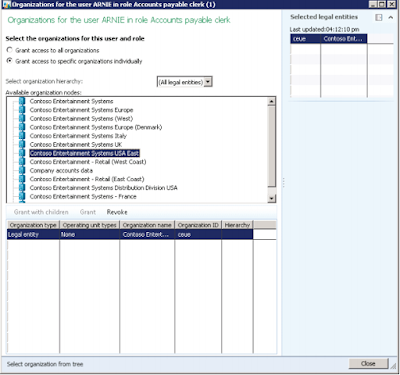Viewport: 400px width, 375px height.
Task: Select Contoso Entertainment - Retail (West Coast)
Action: click(x=88, y=162)
